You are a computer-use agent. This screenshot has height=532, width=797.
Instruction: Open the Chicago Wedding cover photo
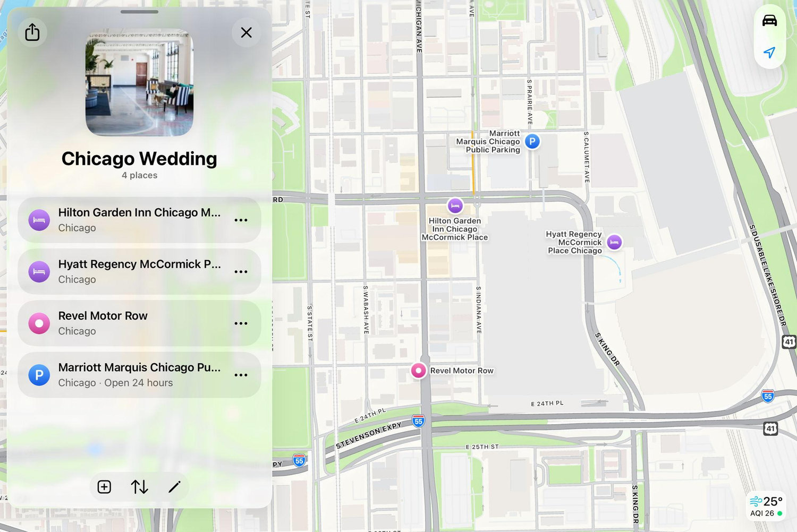click(139, 82)
